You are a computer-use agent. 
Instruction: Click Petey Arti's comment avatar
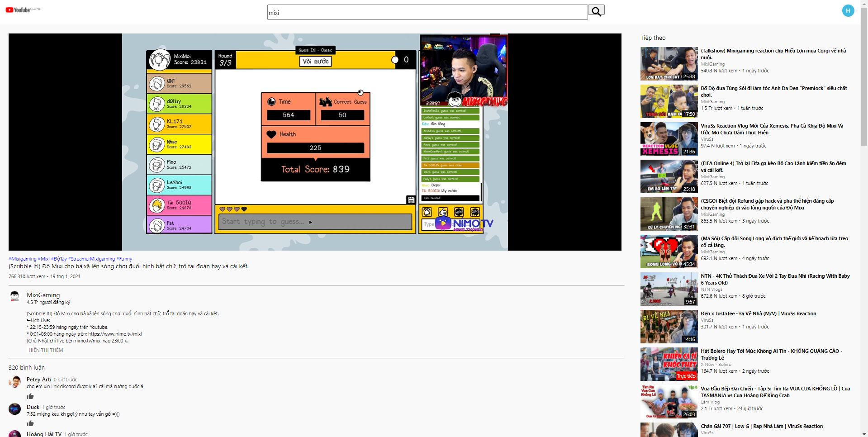[14, 382]
